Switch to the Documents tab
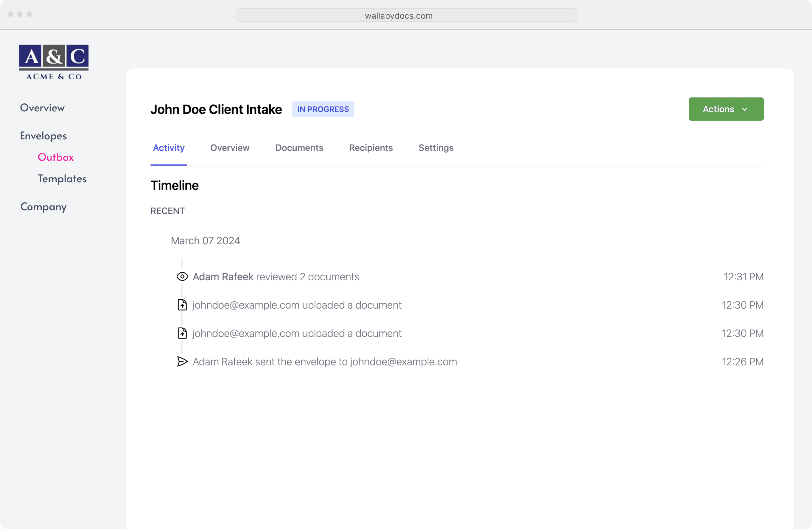The image size is (812, 529). click(299, 148)
